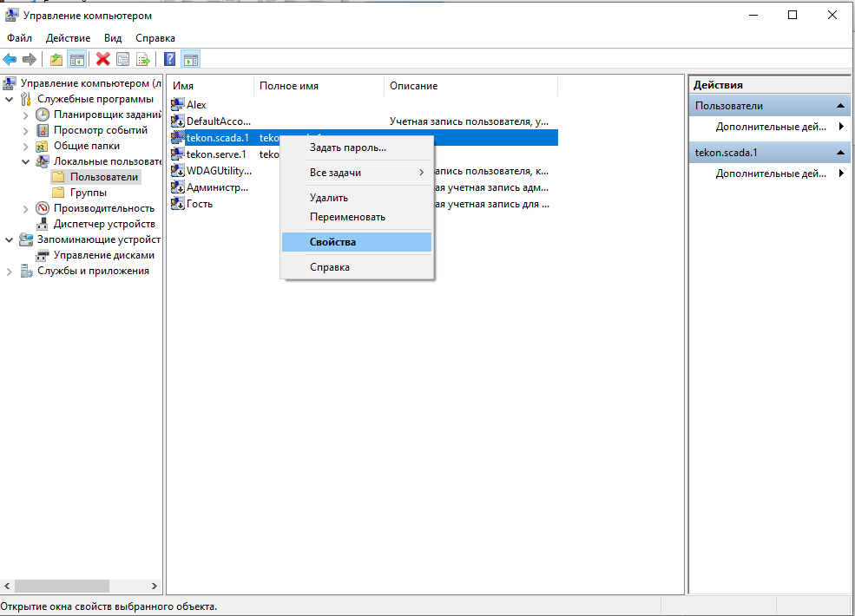The width and height of the screenshot is (855, 616).
Task: Click the red X delete toolbar icon
Action: (x=103, y=59)
